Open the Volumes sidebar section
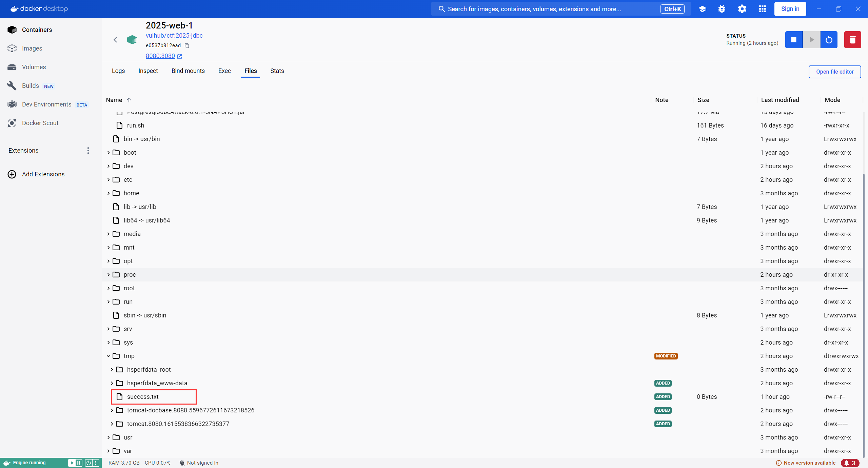Viewport: 868px width, 468px height. 34,67
